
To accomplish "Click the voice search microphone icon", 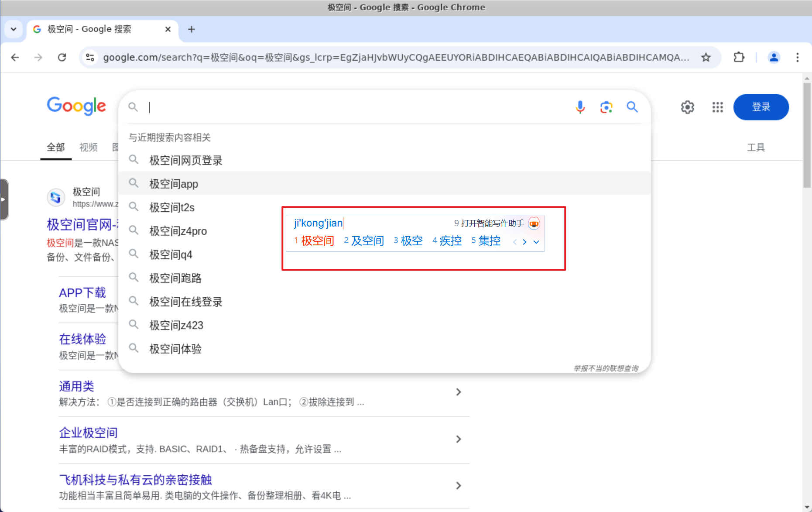I will pyautogui.click(x=580, y=107).
